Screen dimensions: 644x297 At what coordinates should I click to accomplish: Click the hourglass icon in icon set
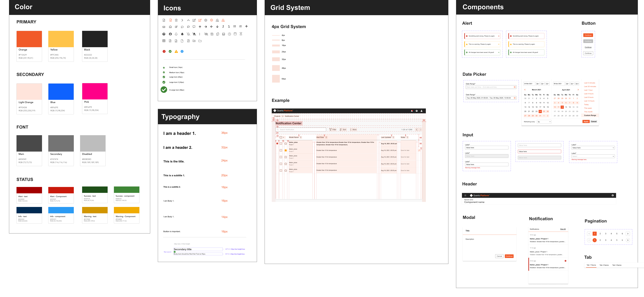(241, 34)
